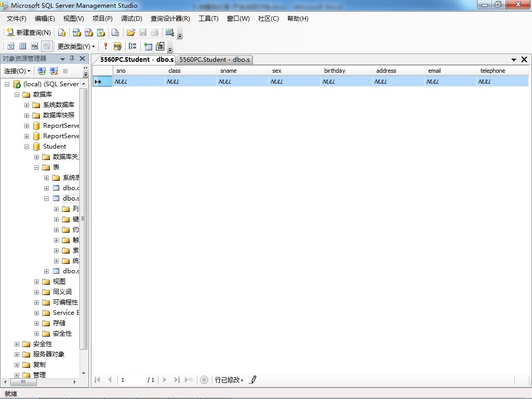Open the Community (社区) menu

click(269, 19)
